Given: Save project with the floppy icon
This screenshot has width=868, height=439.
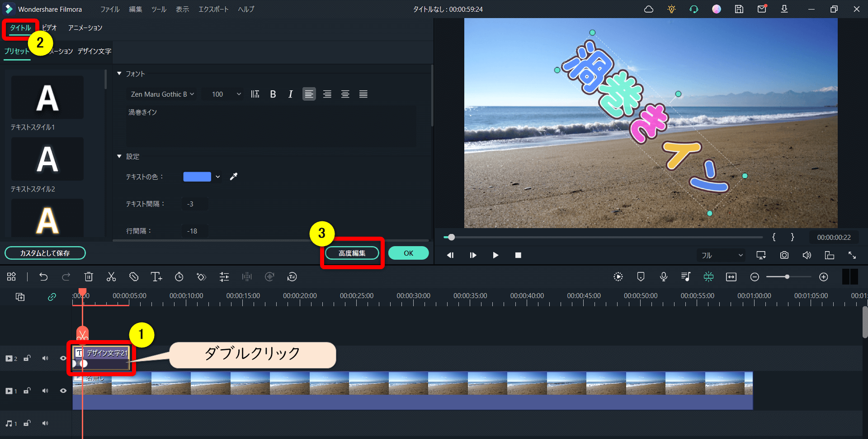Looking at the screenshot, I should [739, 9].
